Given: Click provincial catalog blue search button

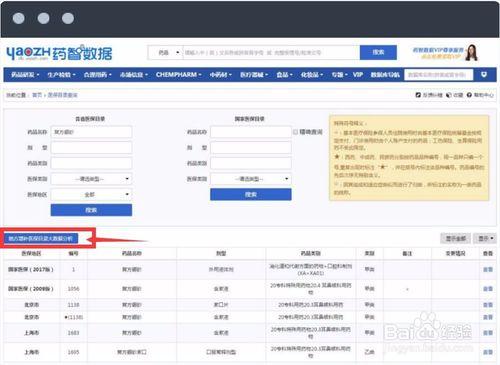Looking at the screenshot, I should 91,210.
